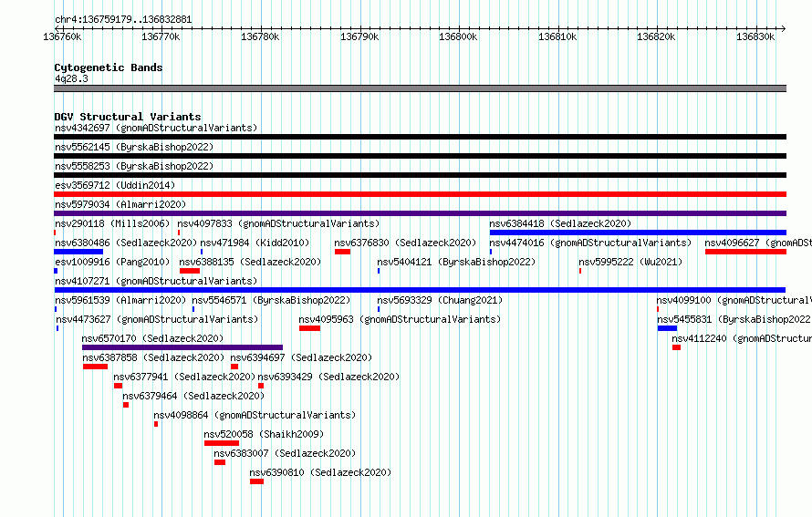This screenshot has height=517, width=812.
Task: Click nsv4473627 gnomADStructuralVariants label
Action: 157,319
